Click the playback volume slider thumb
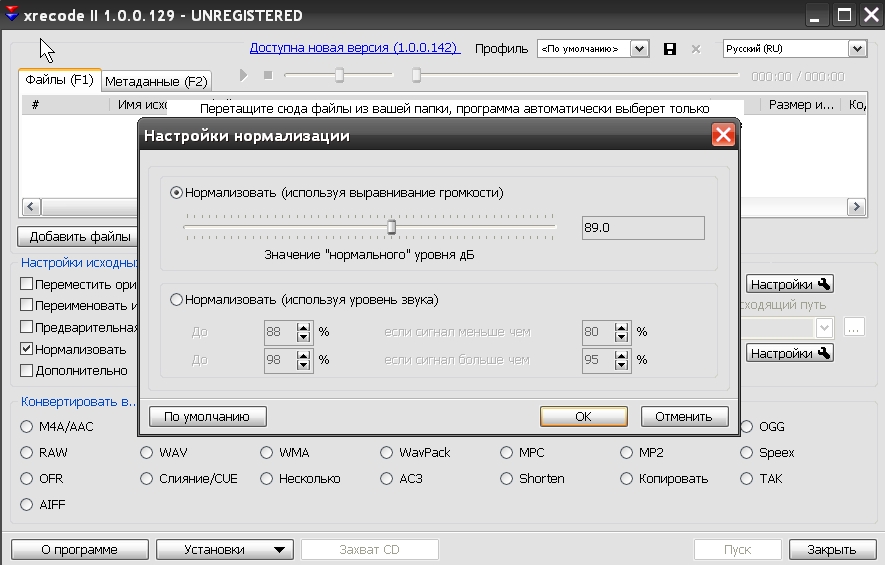Viewport: 885px width, 565px height. click(x=339, y=75)
